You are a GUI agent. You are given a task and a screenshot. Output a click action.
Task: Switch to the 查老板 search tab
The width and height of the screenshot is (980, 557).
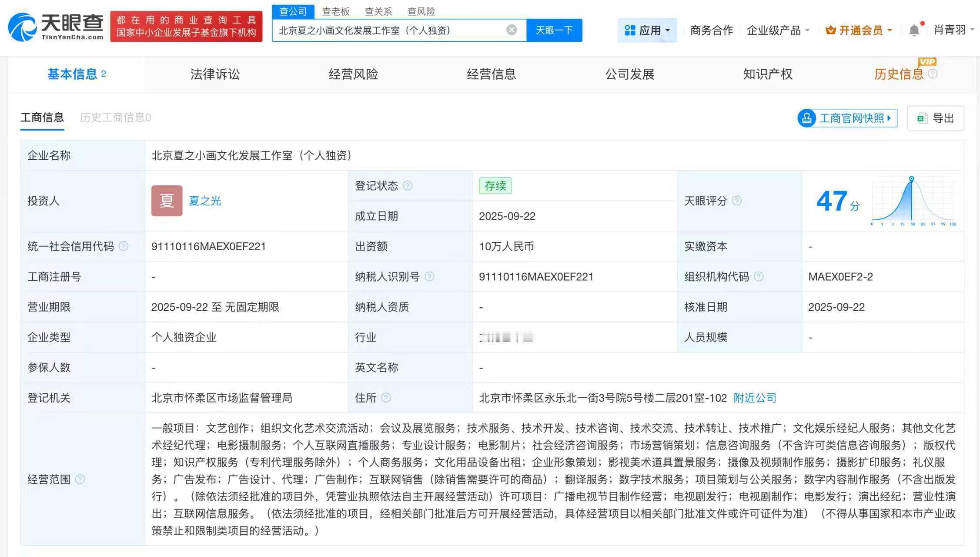pos(335,11)
